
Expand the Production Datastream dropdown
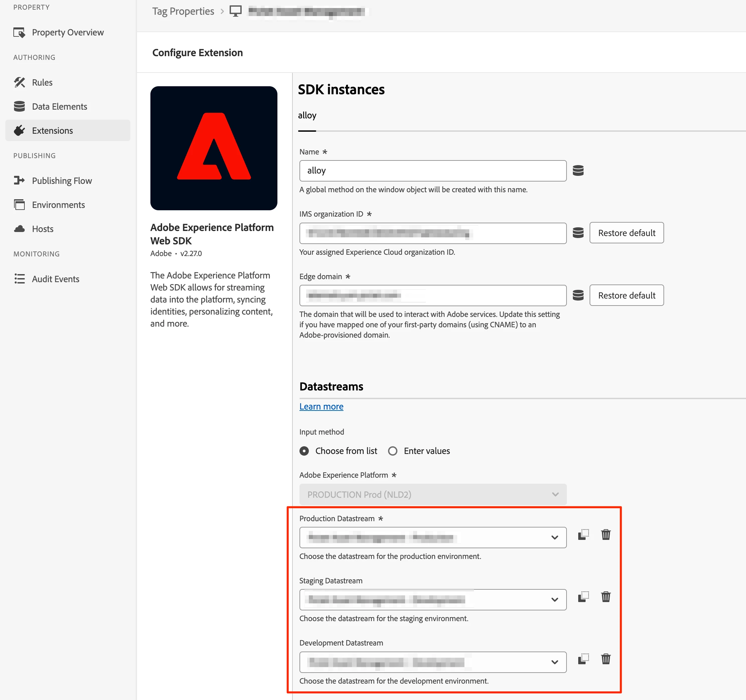click(x=554, y=538)
